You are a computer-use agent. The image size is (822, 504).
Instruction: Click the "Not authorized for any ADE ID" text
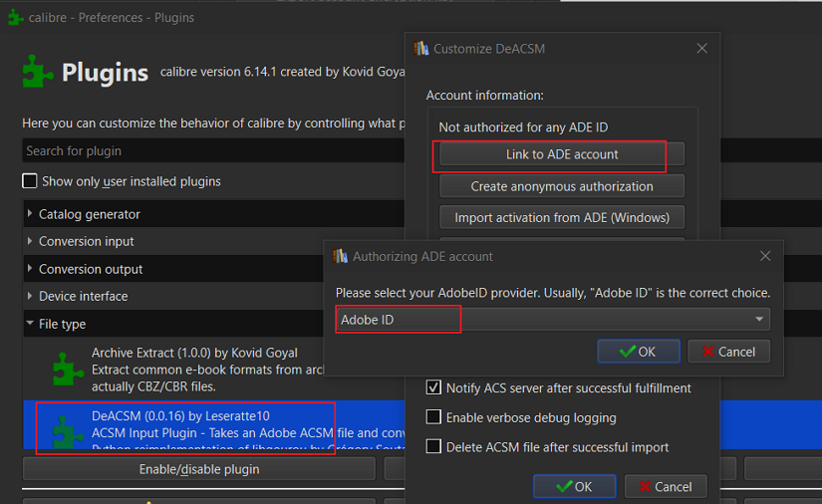coord(523,127)
